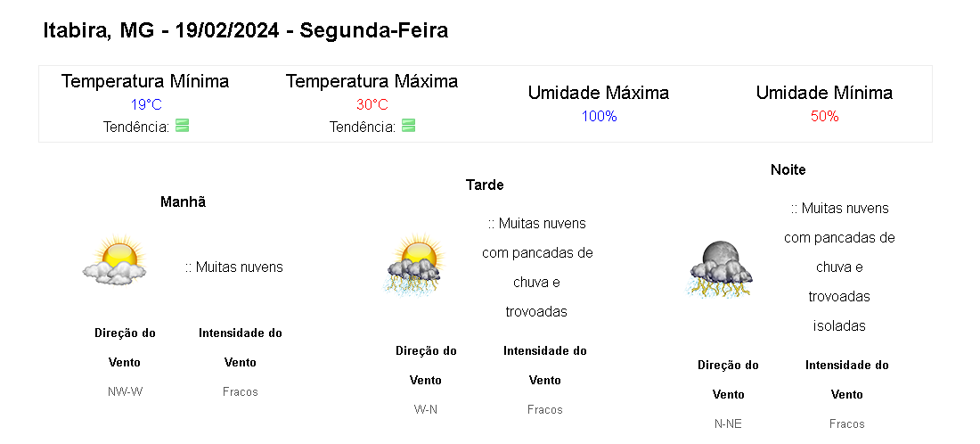The height and width of the screenshot is (444, 980).
Task: Click the Tarde period heading
Action: (x=485, y=185)
